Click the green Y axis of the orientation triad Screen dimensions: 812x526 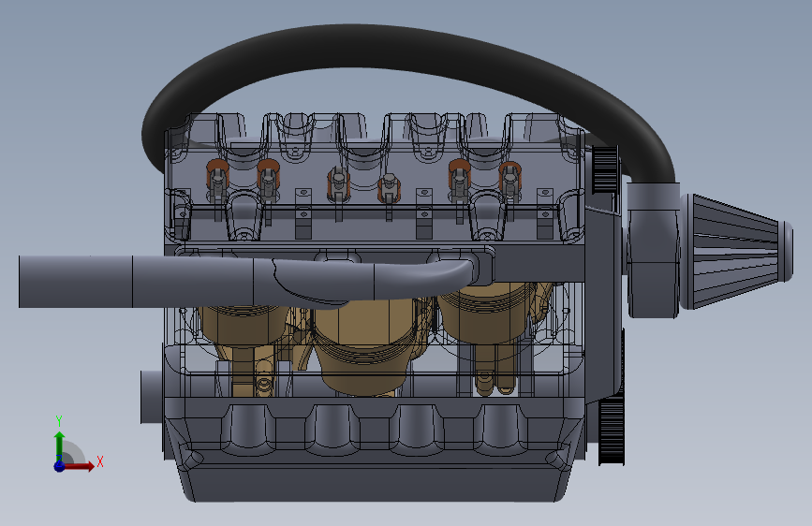[x=60, y=446]
